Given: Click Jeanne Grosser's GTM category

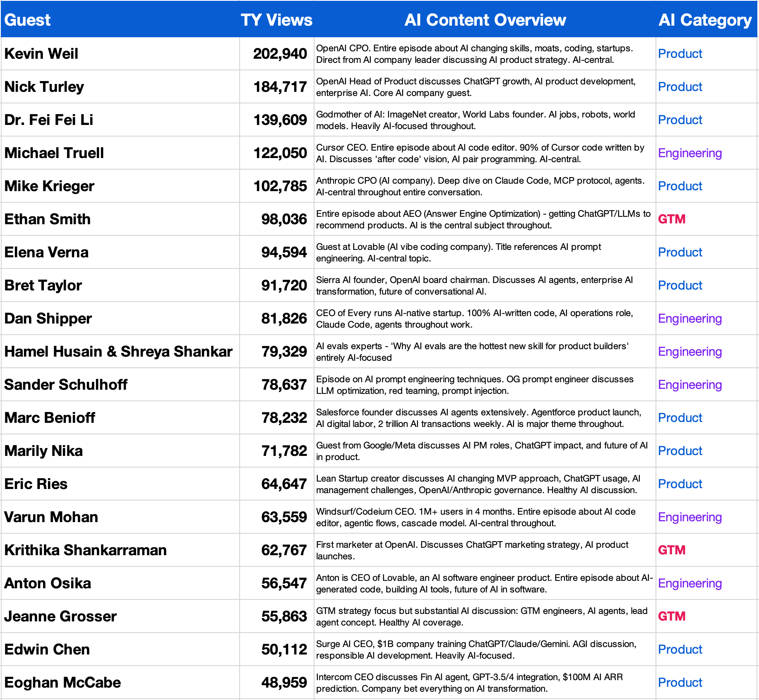Looking at the screenshot, I should 672,616.
